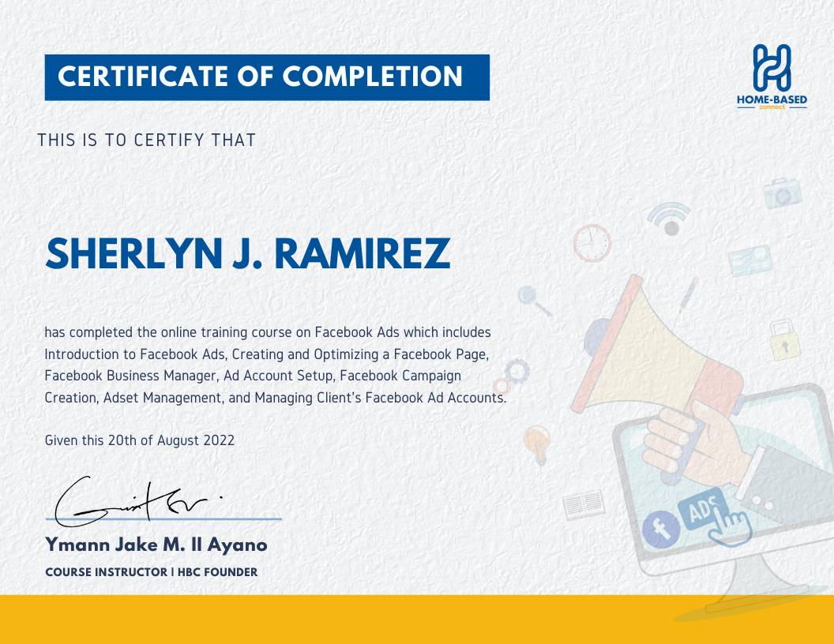Click 'Given this 20th of August 2022'
834x644 pixels.
click(139, 440)
